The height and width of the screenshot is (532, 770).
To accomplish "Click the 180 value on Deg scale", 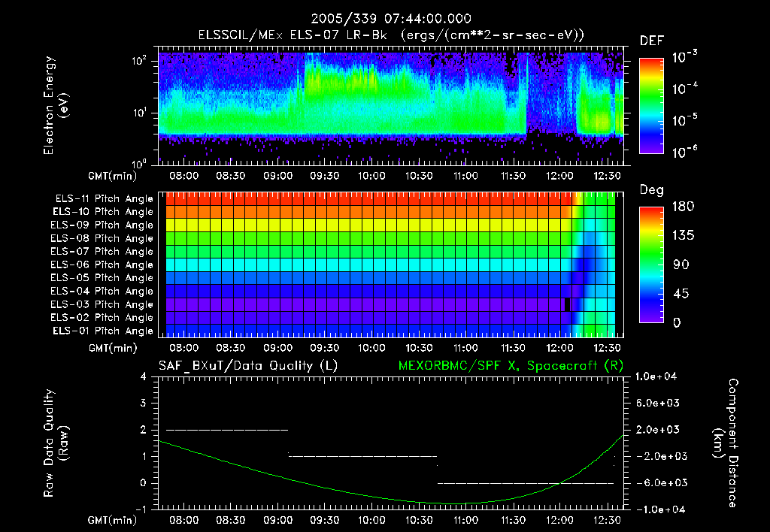I will [x=683, y=207].
